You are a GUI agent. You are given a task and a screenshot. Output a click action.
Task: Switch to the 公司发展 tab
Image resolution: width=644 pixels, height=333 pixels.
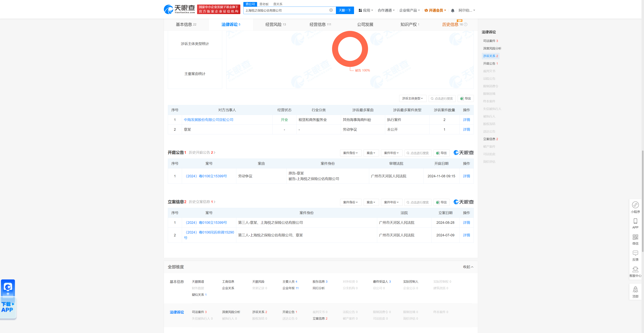[x=365, y=24]
